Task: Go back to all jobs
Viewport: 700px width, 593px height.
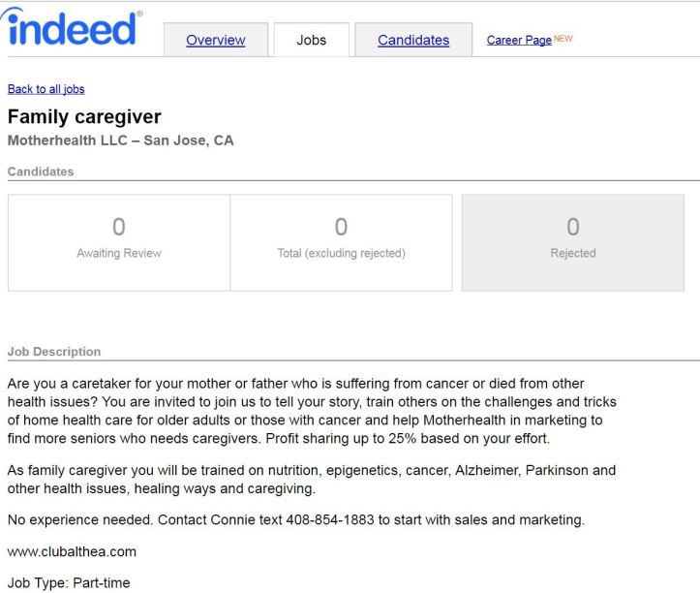Action: [46, 89]
